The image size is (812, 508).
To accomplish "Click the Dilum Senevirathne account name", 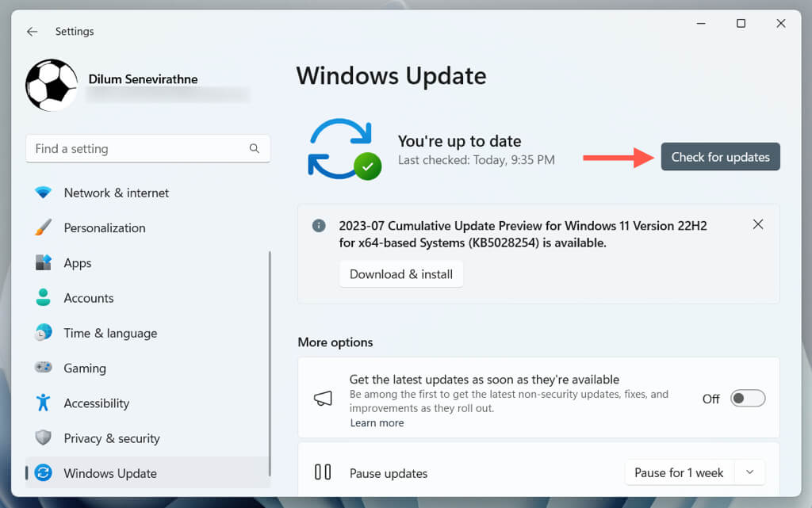I will 143,79.
